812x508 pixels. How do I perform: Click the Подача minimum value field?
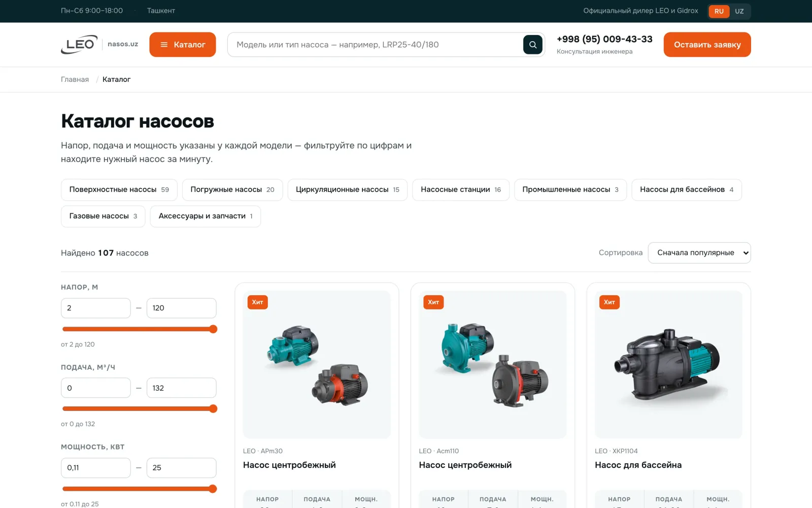tap(96, 388)
